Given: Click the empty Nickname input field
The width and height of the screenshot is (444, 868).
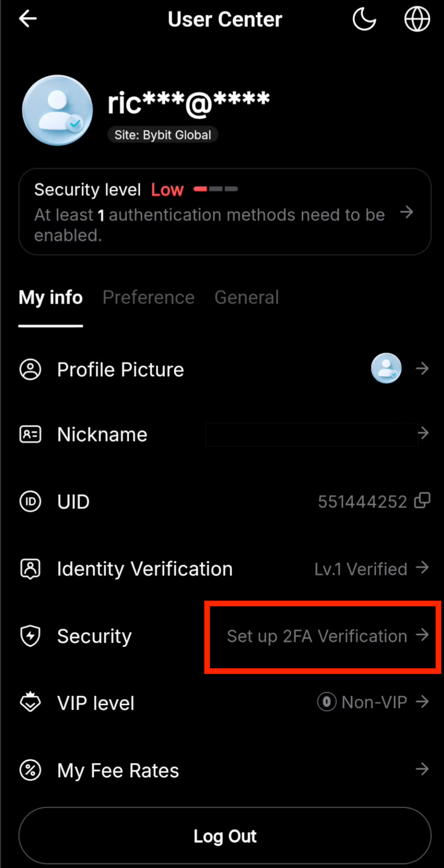Looking at the screenshot, I should click(310, 434).
